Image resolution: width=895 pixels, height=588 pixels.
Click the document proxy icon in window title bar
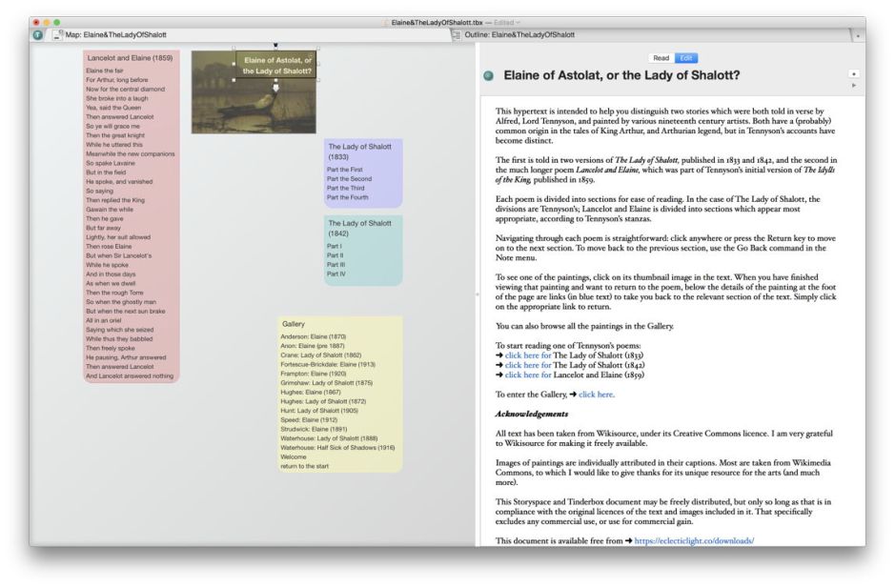click(x=386, y=21)
